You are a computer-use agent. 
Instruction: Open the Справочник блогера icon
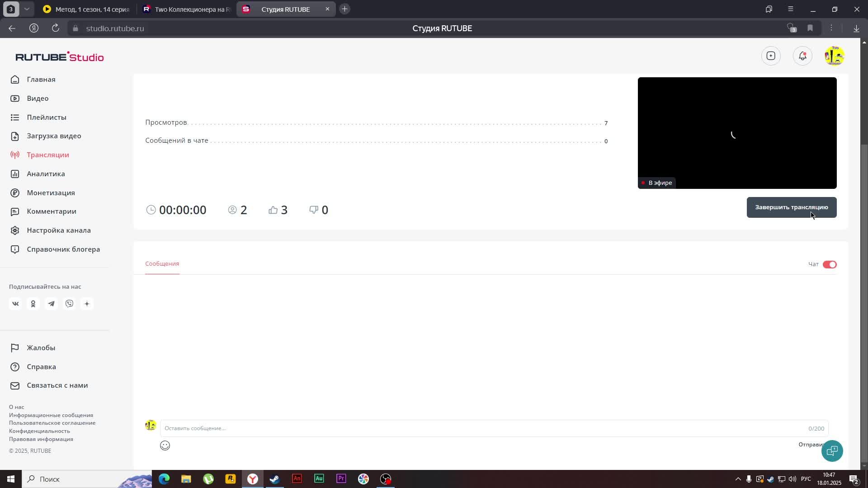pos(15,249)
